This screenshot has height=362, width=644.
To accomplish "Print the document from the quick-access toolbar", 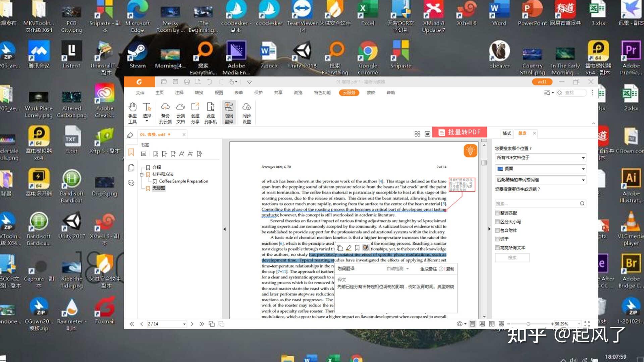I will [187, 81].
